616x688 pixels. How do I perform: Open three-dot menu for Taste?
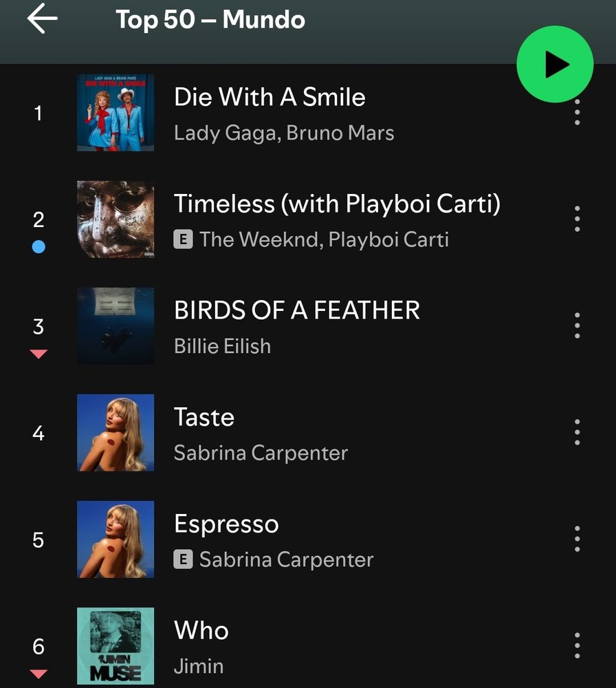point(577,432)
